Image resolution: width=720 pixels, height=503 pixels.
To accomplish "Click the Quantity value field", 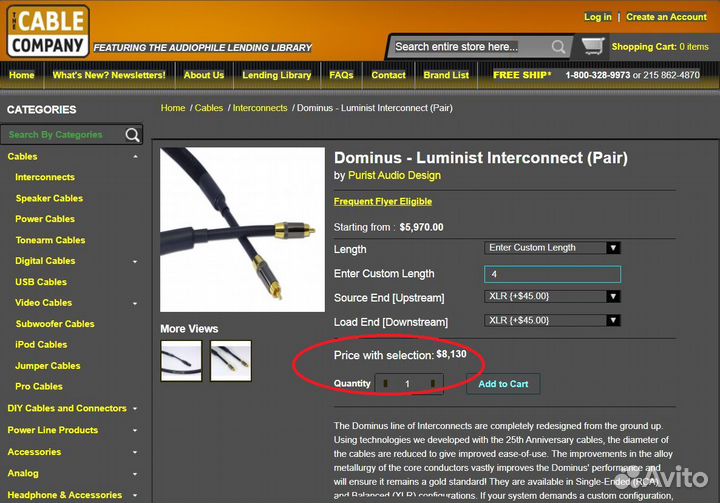I will coord(407,384).
